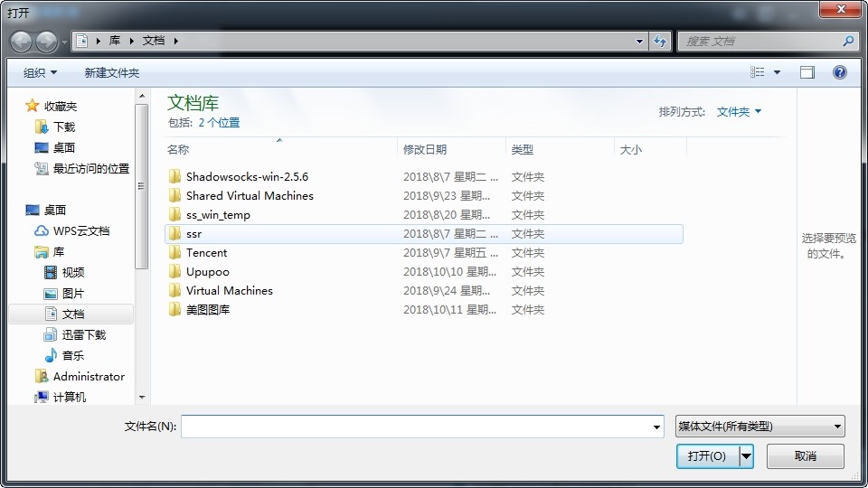Open the dropdown arrow beside 打开(O)

[x=746, y=456]
